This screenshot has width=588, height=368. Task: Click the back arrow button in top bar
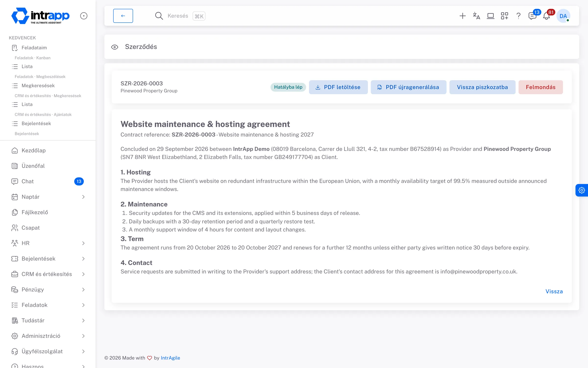click(123, 16)
